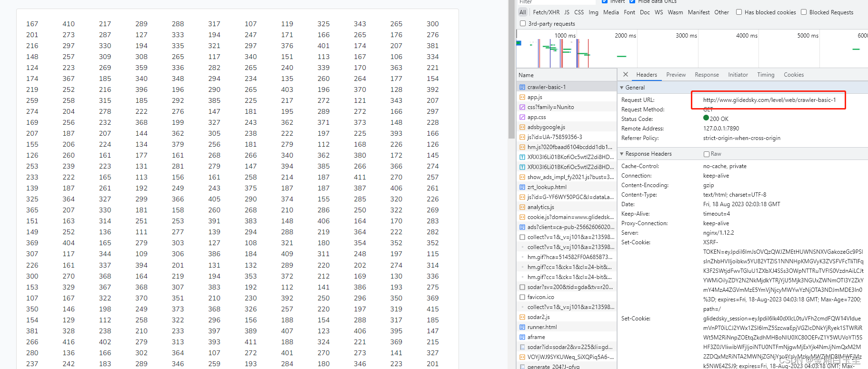Click the cookie.js request icon

tap(522, 217)
